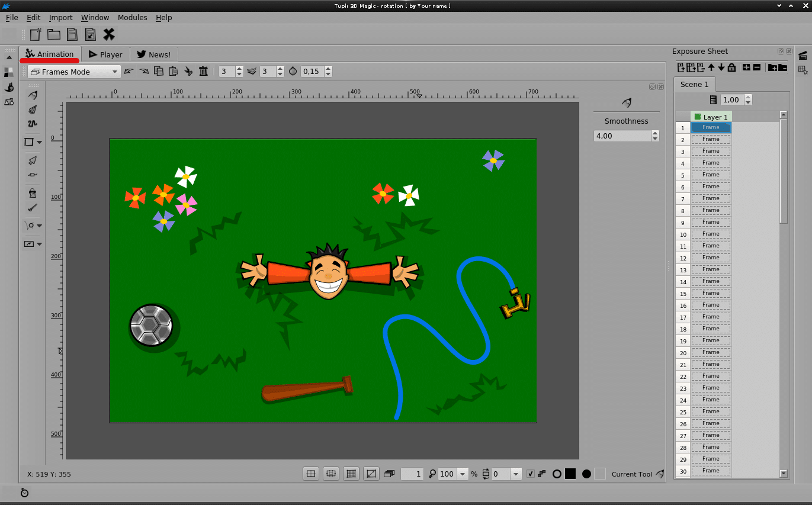The image size is (812, 505).
Task: Toggle the grid display button
Action: tap(351, 474)
